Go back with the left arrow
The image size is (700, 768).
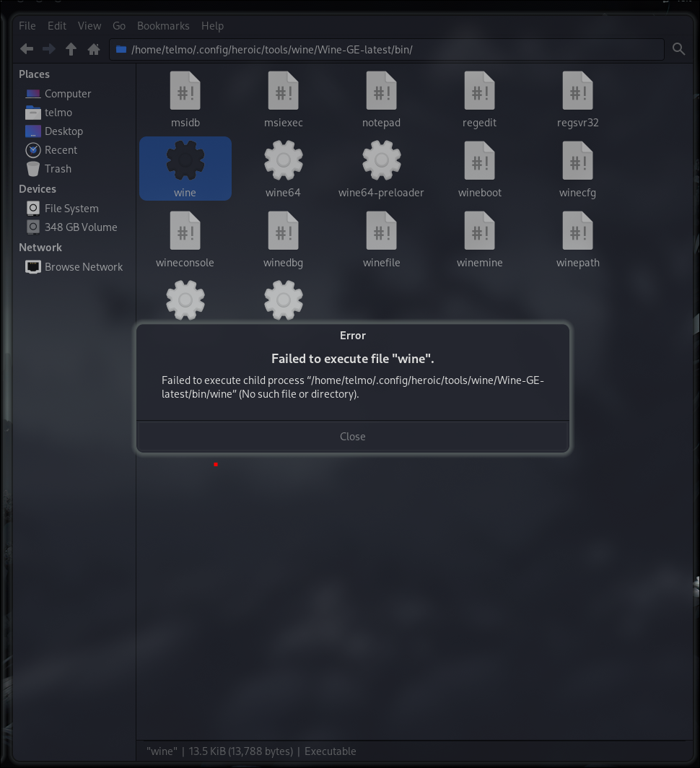(27, 49)
